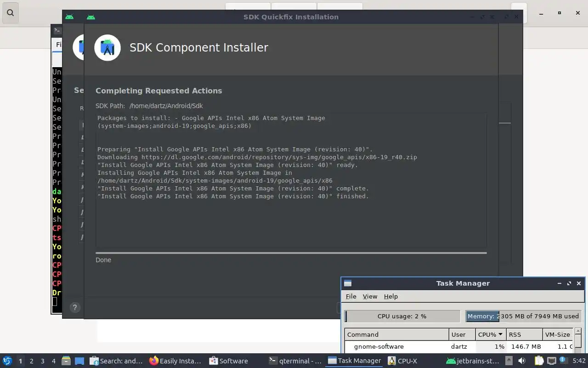
Task: Click the update notification tray icon
Action: click(562, 360)
